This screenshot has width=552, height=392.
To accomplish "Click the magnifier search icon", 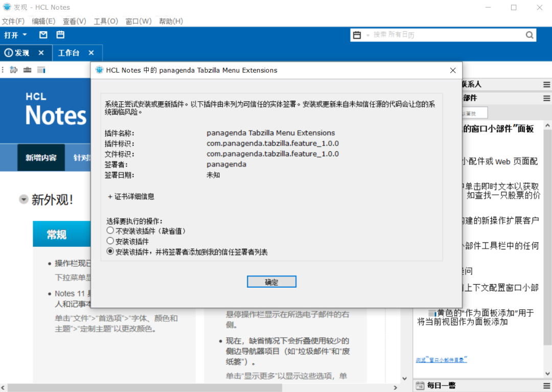I will [530, 35].
